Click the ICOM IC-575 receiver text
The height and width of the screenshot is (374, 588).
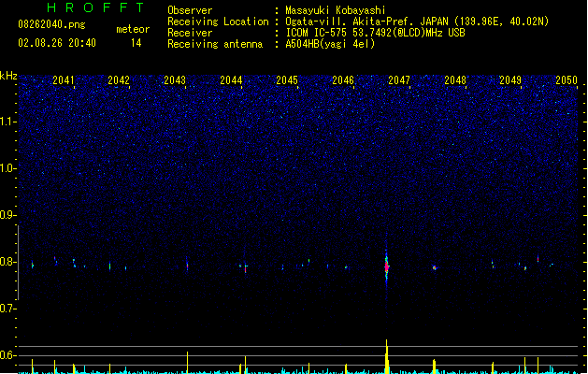pos(376,33)
